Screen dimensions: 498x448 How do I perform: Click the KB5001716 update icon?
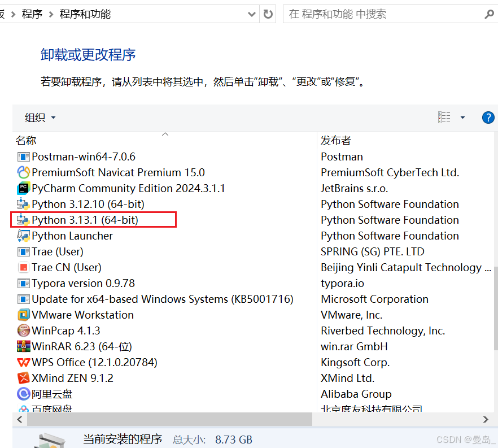[x=23, y=299]
